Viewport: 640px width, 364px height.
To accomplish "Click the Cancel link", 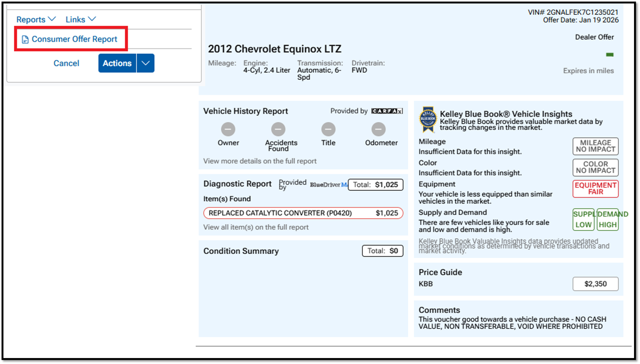I will coord(66,63).
